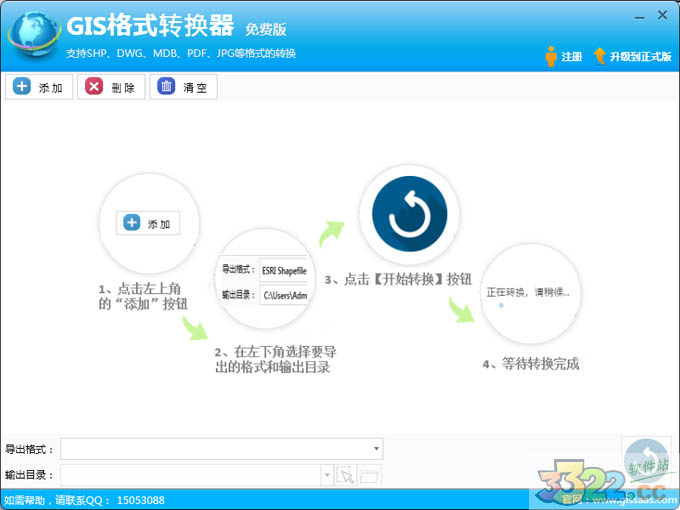Click the 删除 (Delete) toolbar button
This screenshot has height=510, width=680.
pos(111,87)
